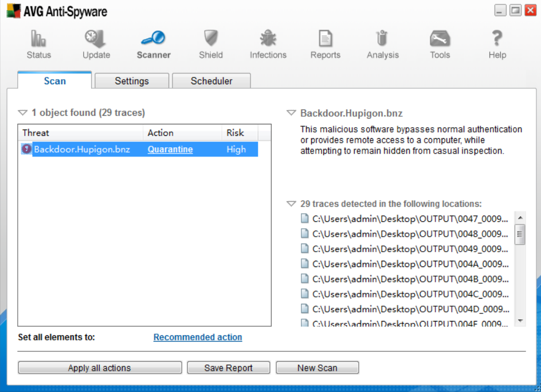Switch to the Scan tab
Viewport: 541px width, 392px height.
pos(54,80)
